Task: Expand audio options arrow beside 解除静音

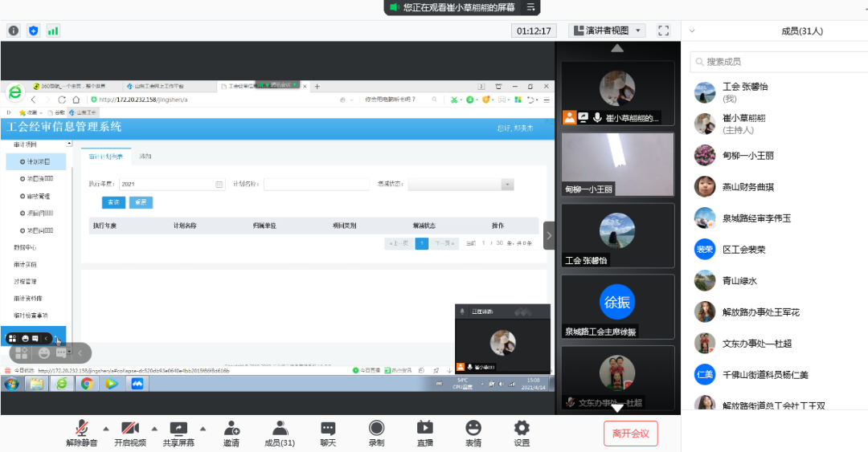Action: [x=106, y=427]
